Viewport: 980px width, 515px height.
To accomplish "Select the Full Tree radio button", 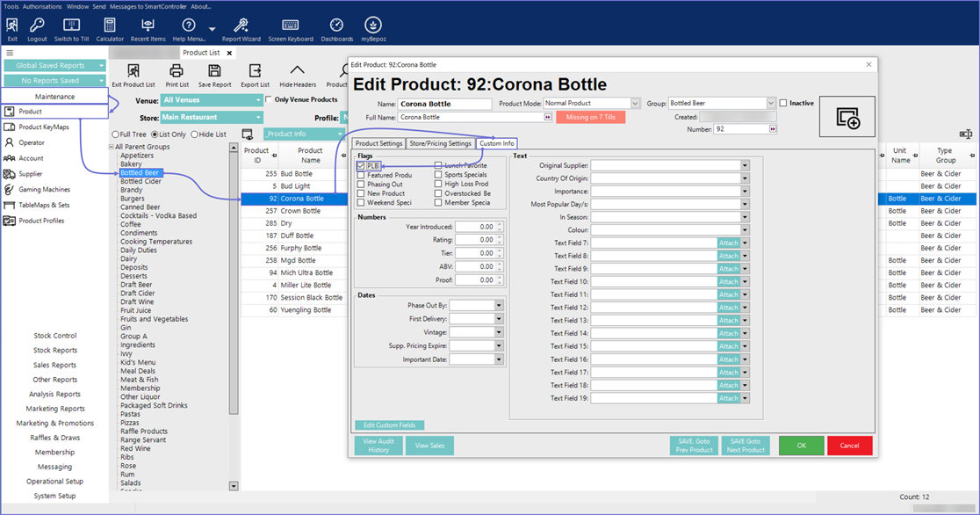I will click(x=116, y=134).
